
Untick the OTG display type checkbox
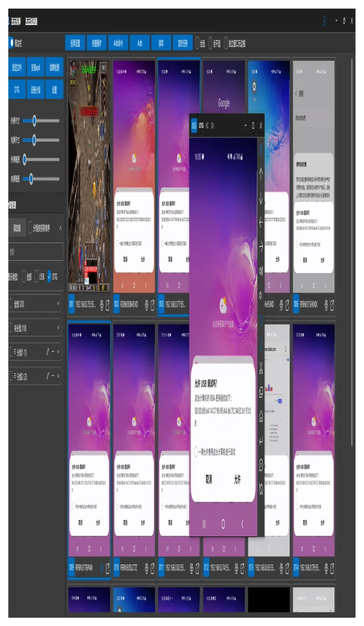coord(49,276)
